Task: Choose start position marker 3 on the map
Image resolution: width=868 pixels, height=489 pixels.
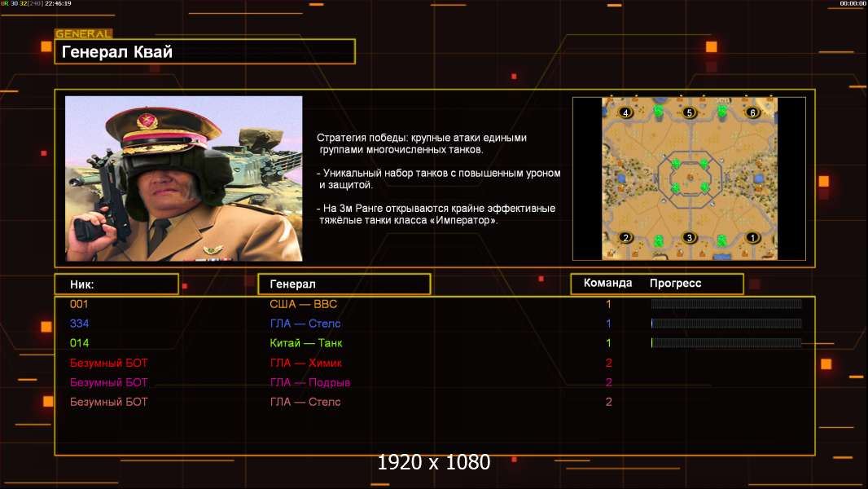Action: pyautogui.click(x=689, y=238)
